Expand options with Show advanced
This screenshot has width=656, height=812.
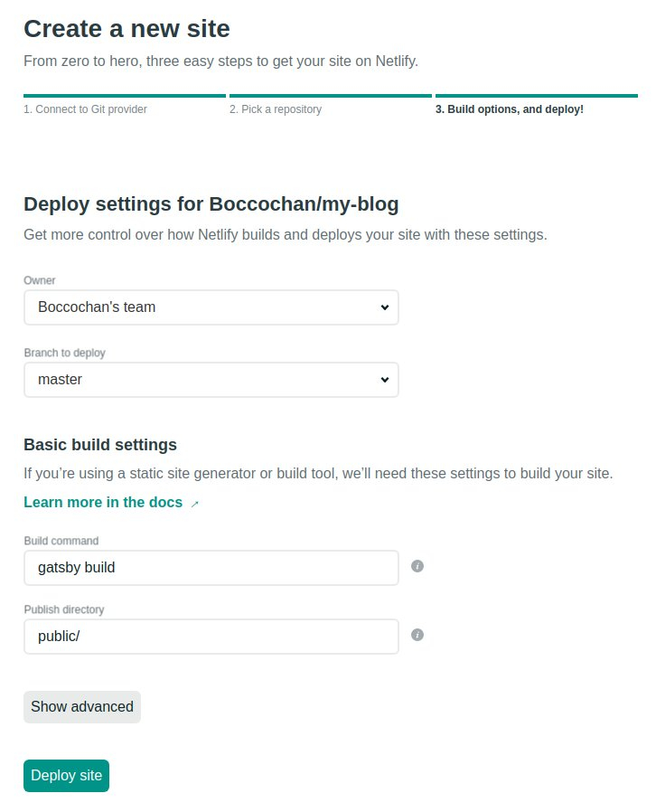pyautogui.click(x=81, y=707)
